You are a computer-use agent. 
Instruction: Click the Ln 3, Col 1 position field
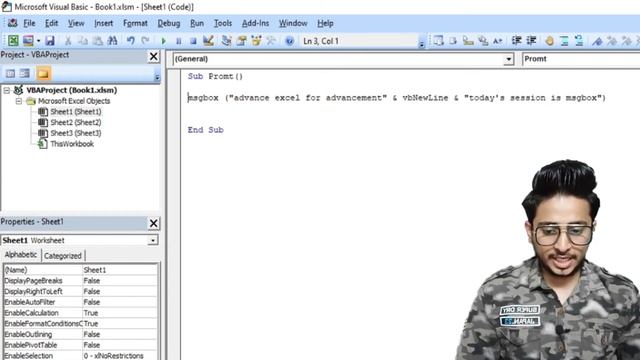point(359,41)
